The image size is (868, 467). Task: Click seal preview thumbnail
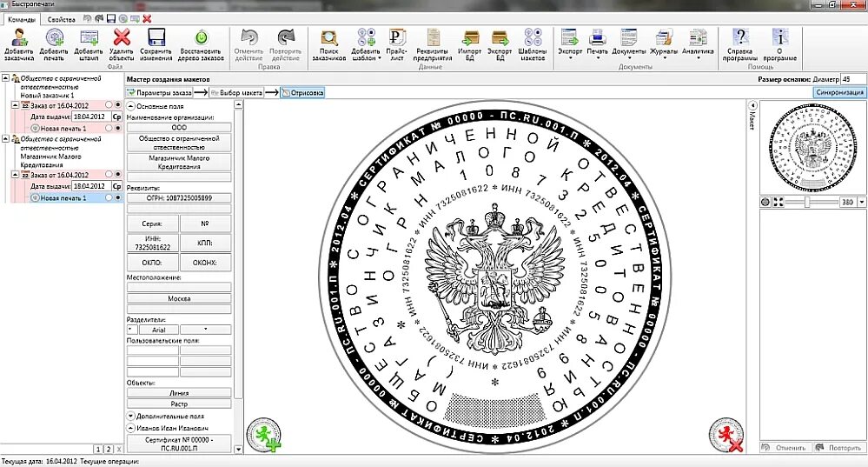(812, 146)
